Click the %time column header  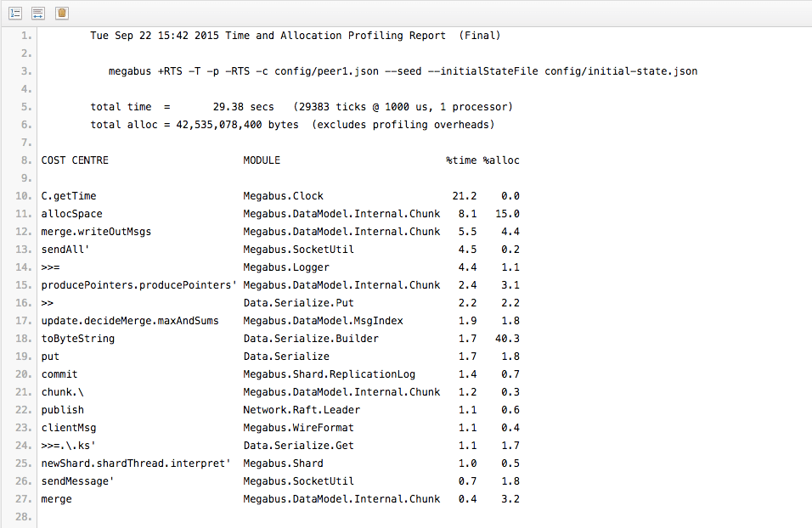(x=461, y=160)
